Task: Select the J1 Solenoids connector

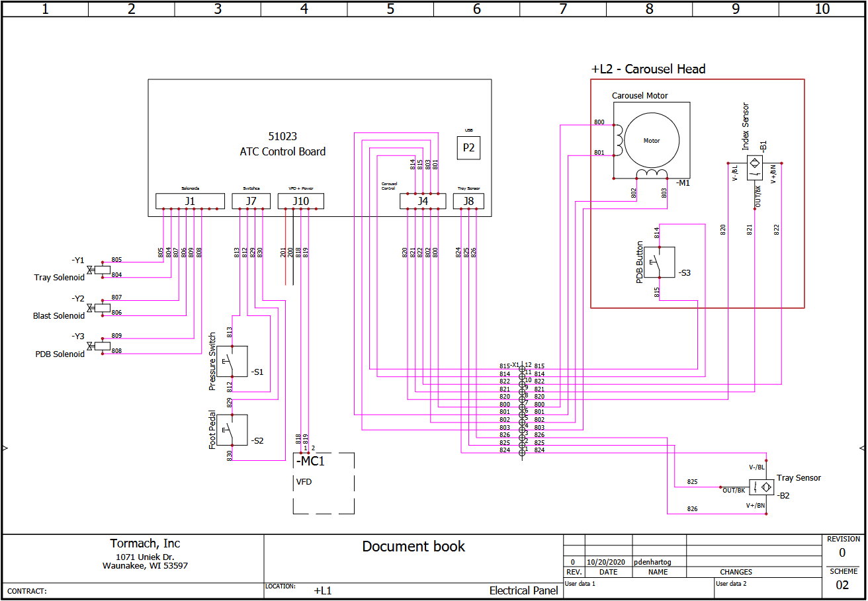Action: click(189, 201)
